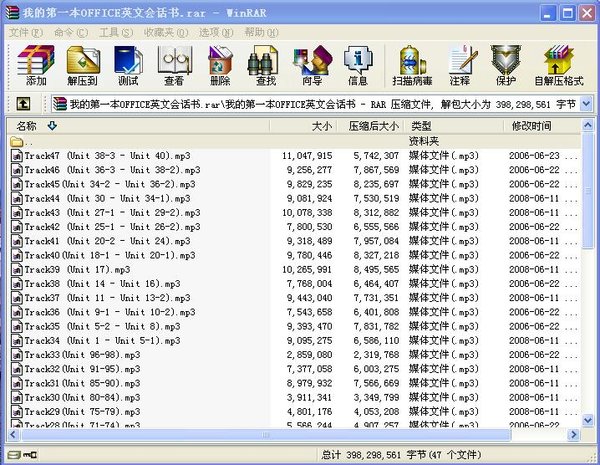600x465 pixels.
Task: Click the horizontal scrollbar right arrow
Action: click(574, 434)
